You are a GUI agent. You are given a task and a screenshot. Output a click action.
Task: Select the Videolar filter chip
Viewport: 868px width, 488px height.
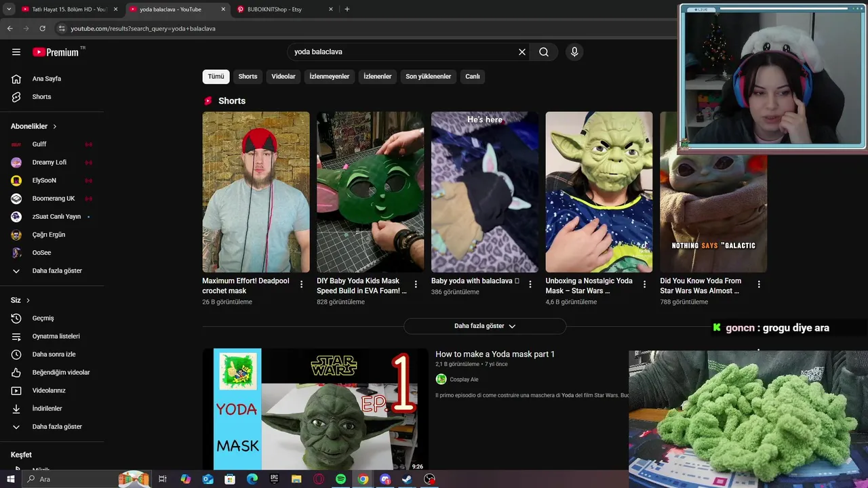283,77
